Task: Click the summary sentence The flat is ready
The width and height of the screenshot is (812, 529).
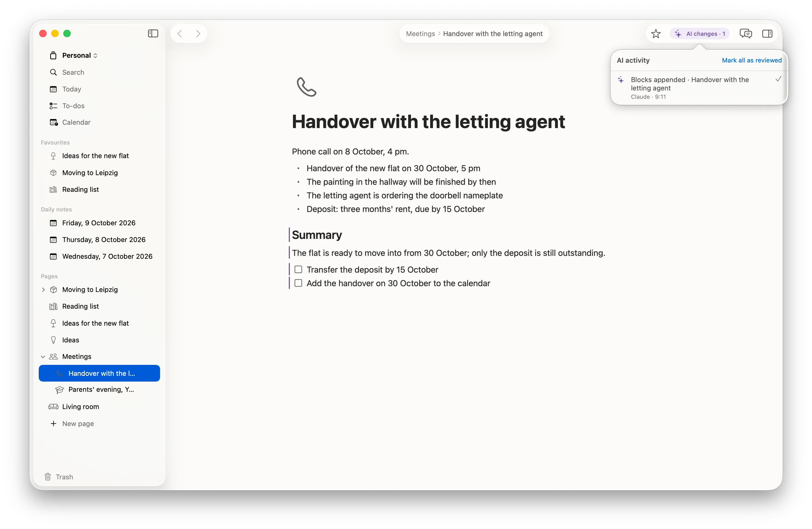Action: pos(448,253)
